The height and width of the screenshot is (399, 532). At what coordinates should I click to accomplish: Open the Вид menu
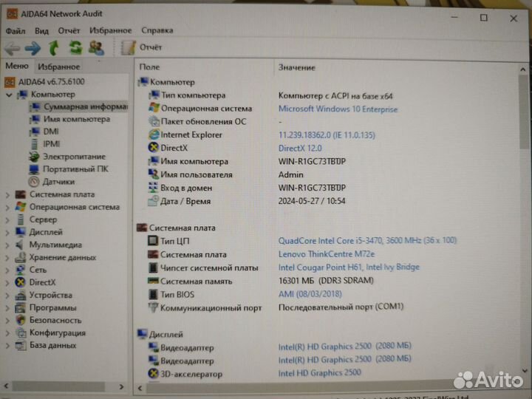(41, 31)
